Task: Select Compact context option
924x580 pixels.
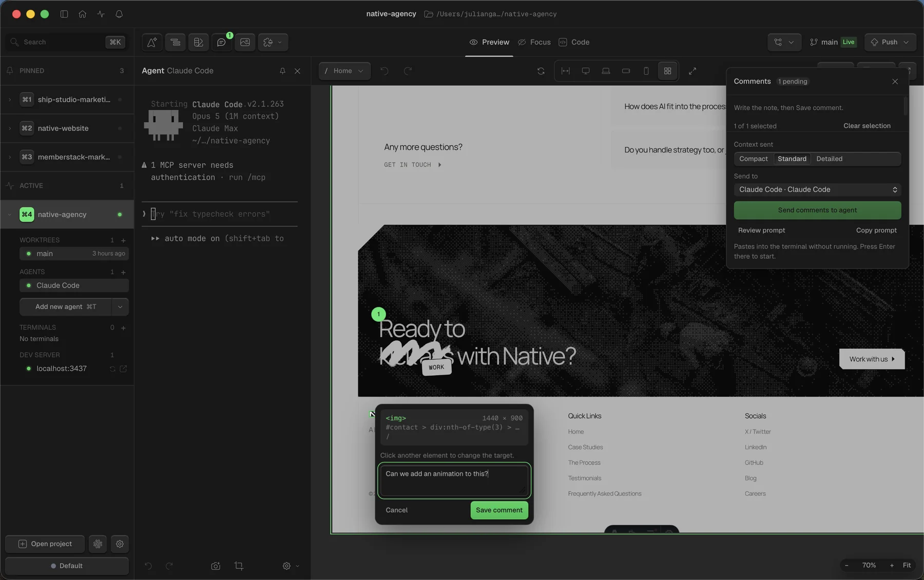Action: 753,159
